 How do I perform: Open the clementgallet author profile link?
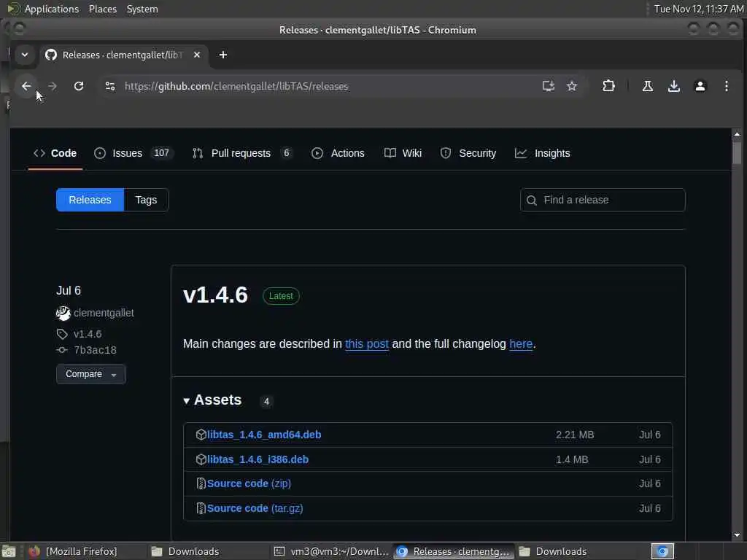104,313
